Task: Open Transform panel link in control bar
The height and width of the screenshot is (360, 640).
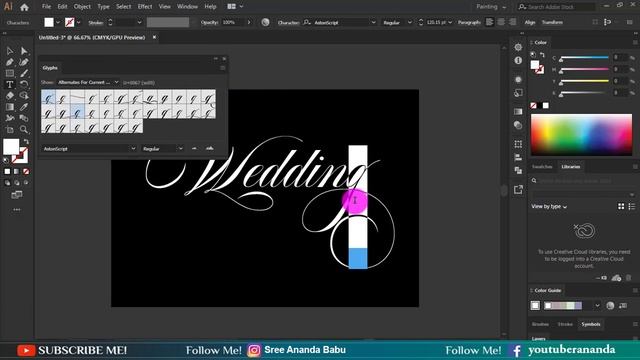Action: [x=552, y=22]
